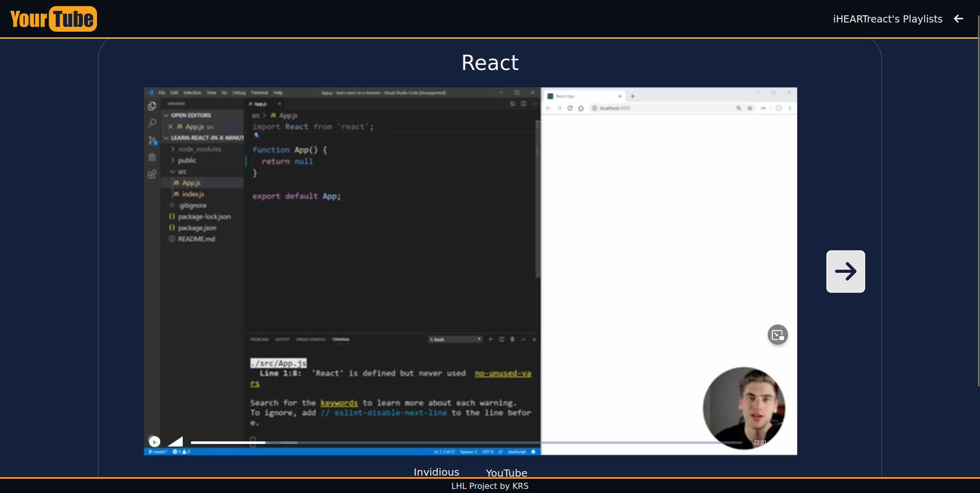Go to the next video arrow button
Viewport: 980px width, 493px height.
[845, 271]
